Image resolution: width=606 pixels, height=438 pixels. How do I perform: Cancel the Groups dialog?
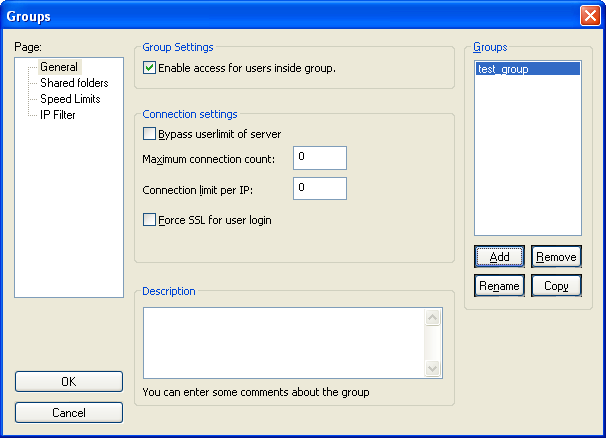tap(69, 412)
